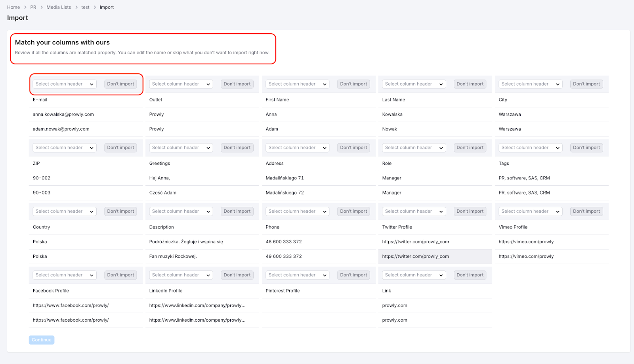The image size is (634, 364).
Task: Click Don't import for the E-mail column
Action: coord(120,84)
